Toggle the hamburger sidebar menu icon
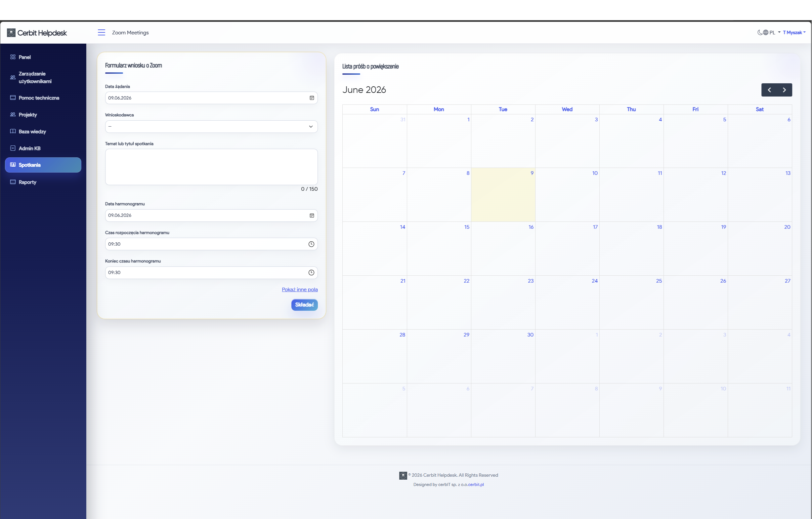Screen dimensions: 812x519 (x=102, y=32)
